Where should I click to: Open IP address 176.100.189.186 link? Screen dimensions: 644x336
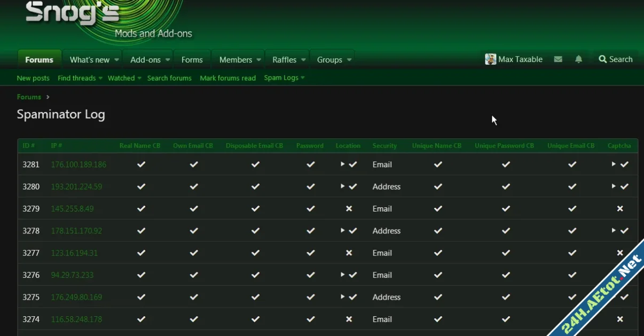[x=78, y=165]
